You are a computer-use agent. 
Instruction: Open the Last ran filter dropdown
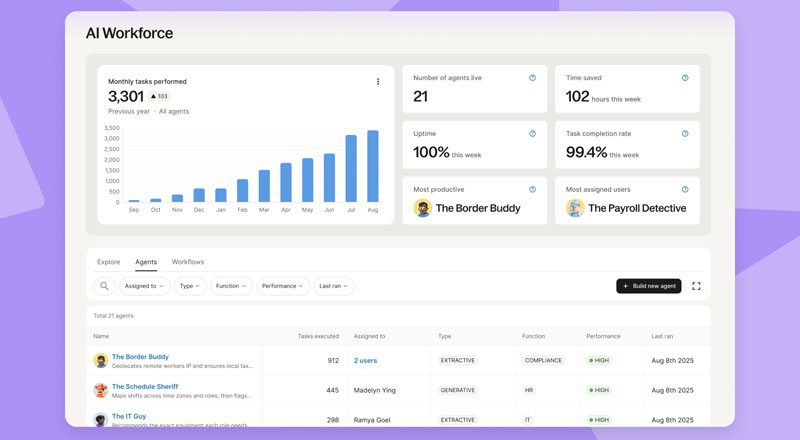(333, 286)
